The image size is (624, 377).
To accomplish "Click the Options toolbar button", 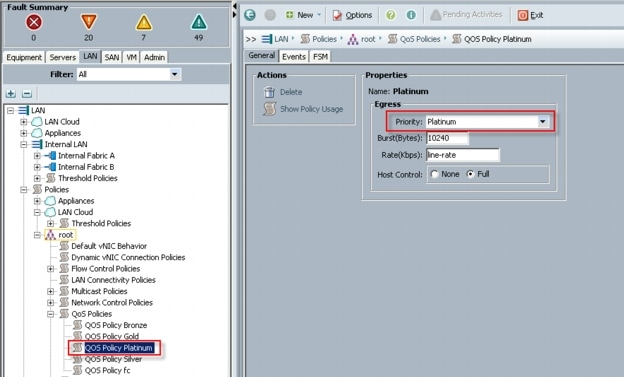I will point(352,15).
